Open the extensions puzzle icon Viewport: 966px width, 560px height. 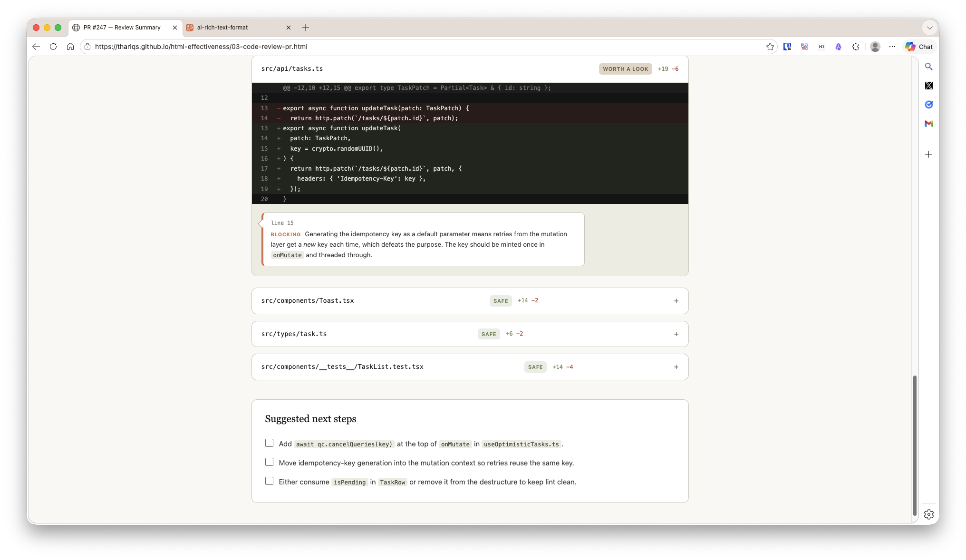tap(856, 47)
